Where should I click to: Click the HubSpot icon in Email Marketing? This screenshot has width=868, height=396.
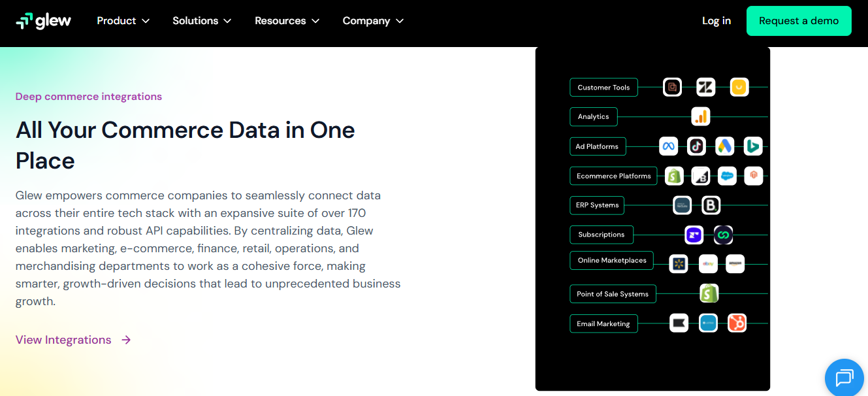pos(737,323)
